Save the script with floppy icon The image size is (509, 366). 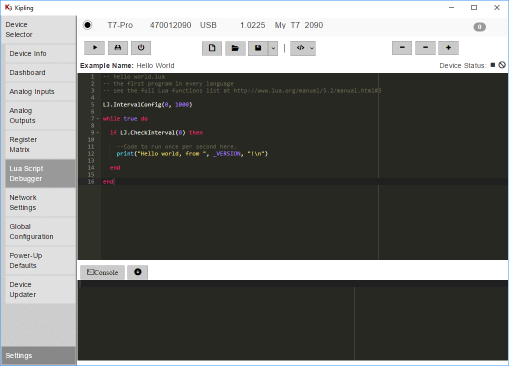point(258,48)
